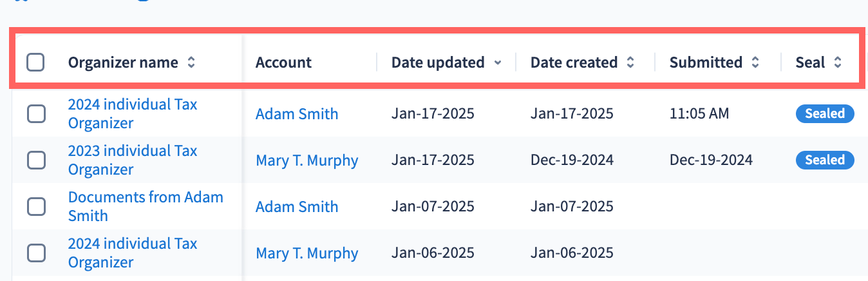Open the Adam Smith account in the Jan-07-2025 row

tap(296, 207)
